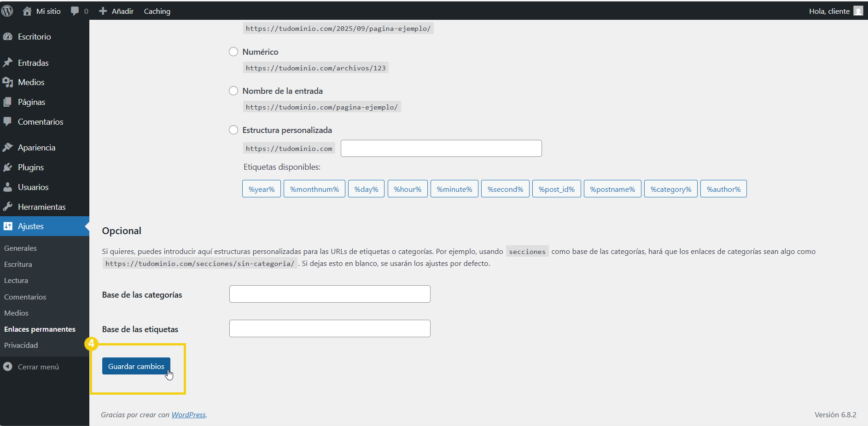Select Nombre de la entrada radio option
Viewport: 868px width, 426px height.
[233, 91]
